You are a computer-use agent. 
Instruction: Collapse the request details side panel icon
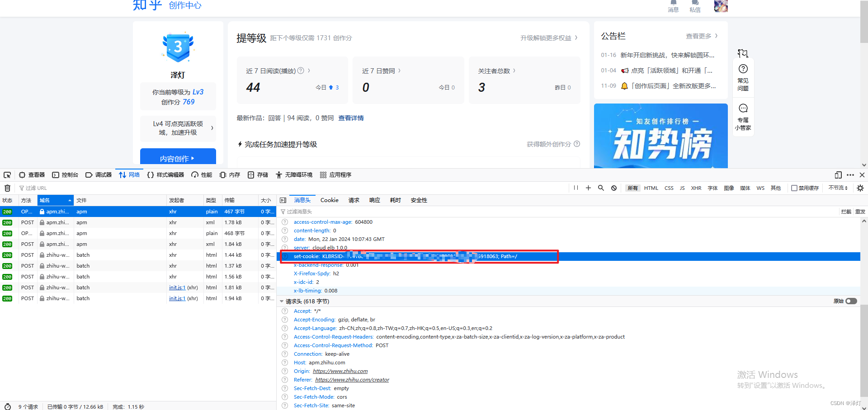283,200
